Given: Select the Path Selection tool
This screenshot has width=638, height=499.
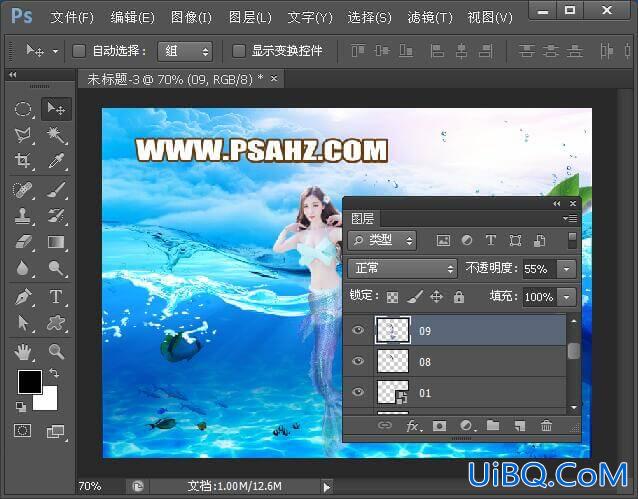Looking at the screenshot, I should point(23,323).
